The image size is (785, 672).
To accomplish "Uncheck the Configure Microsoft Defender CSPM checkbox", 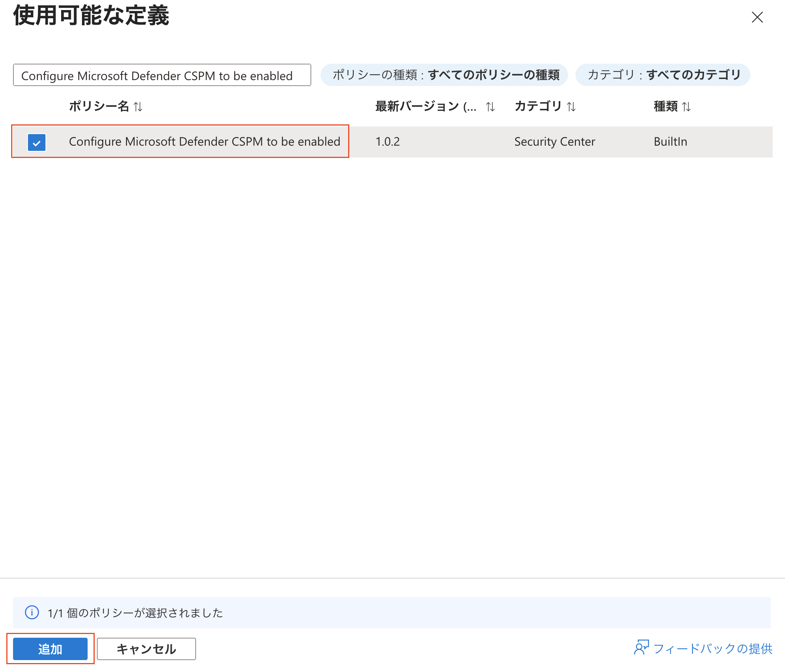I will coord(37,142).
